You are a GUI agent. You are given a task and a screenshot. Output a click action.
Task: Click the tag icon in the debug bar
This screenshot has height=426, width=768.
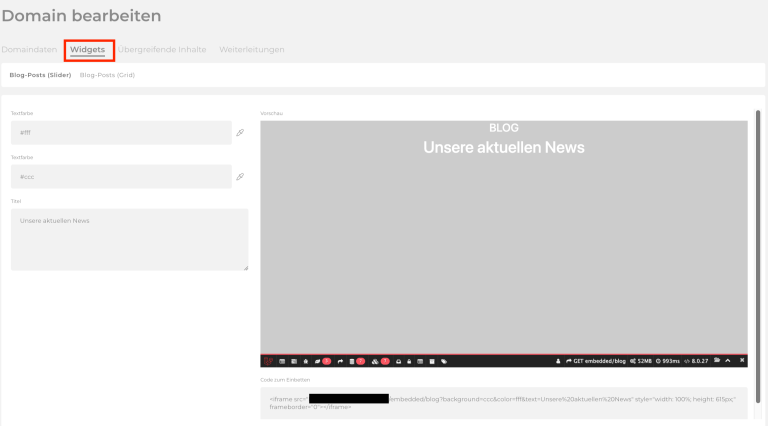click(443, 361)
